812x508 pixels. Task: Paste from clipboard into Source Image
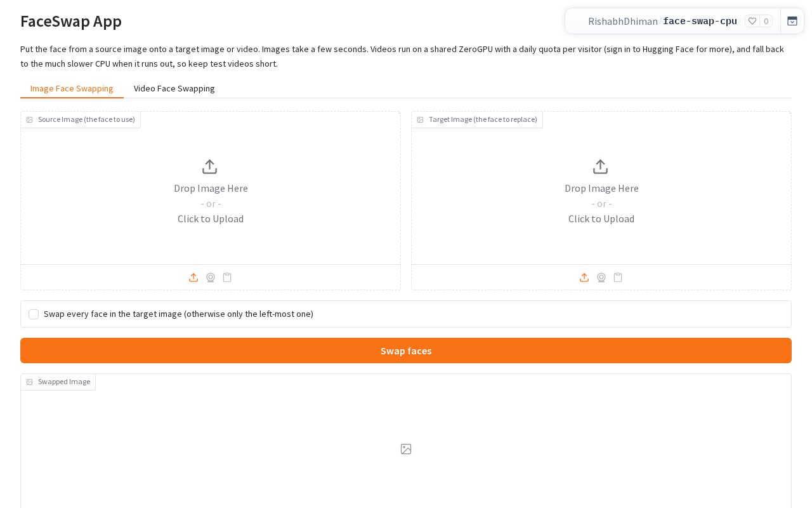tap(227, 277)
